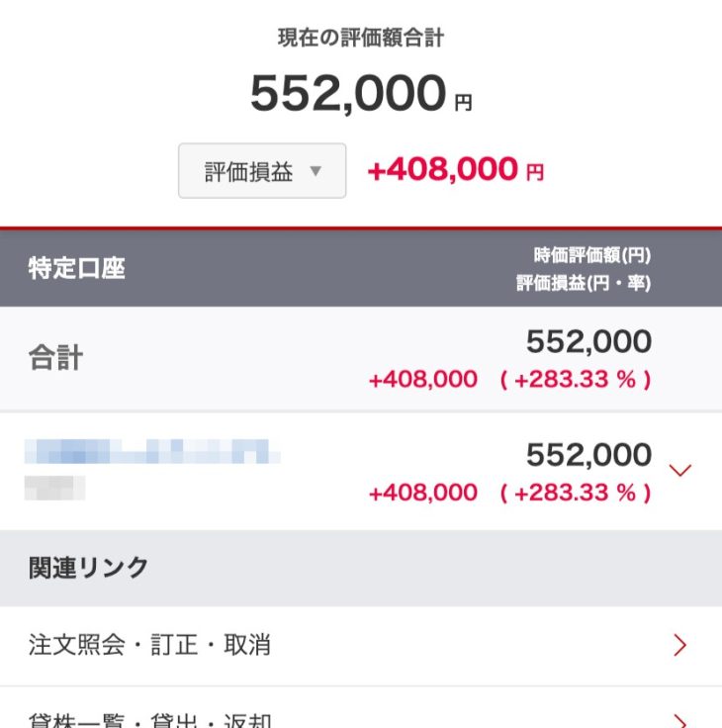
Task: Open 貸株一覧・貸出・返却 link
Action: pyautogui.click(x=149, y=720)
